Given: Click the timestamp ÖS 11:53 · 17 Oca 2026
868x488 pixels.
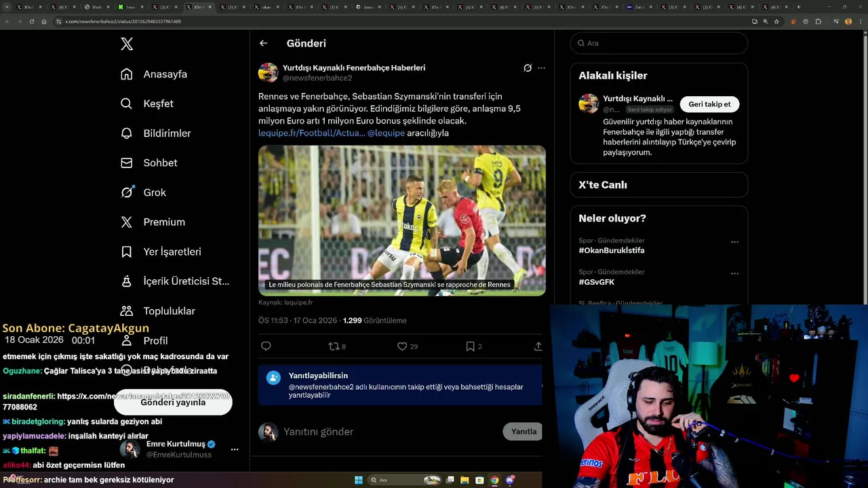Looking at the screenshot, I should [x=298, y=321].
